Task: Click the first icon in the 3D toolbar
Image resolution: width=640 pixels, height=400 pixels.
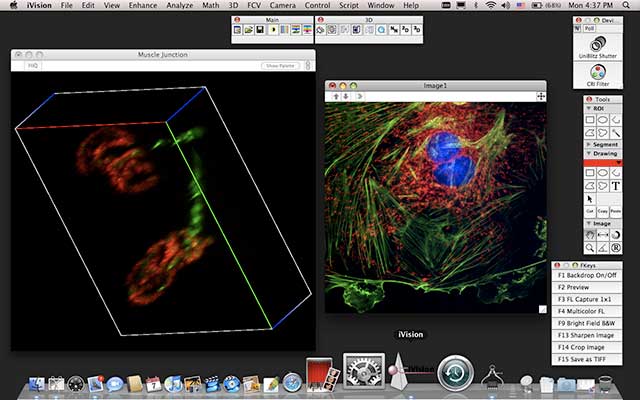Action: coord(320,30)
